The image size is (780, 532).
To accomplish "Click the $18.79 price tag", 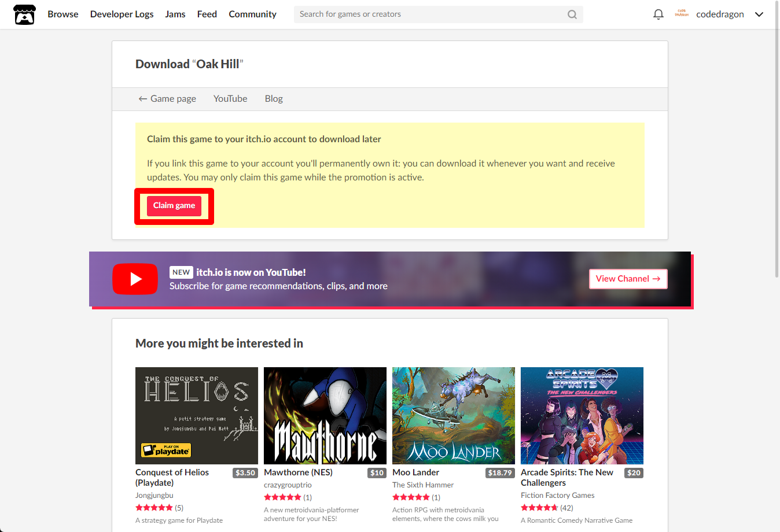I will [500, 473].
